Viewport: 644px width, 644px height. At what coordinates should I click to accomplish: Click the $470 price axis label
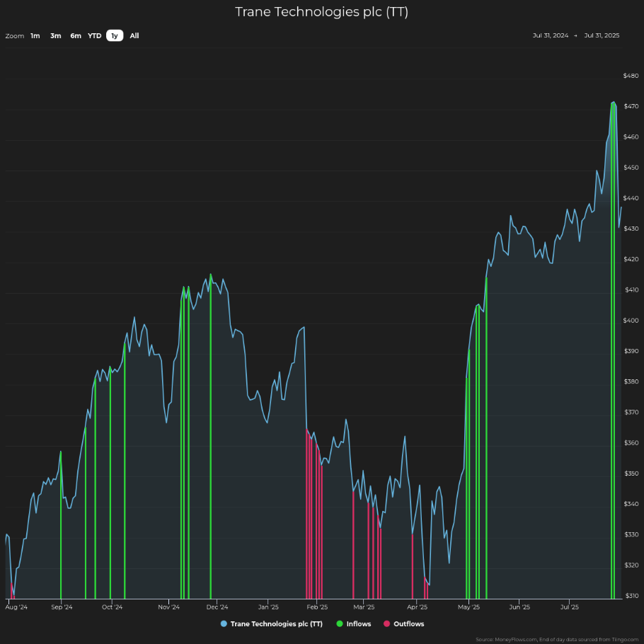pos(631,106)
